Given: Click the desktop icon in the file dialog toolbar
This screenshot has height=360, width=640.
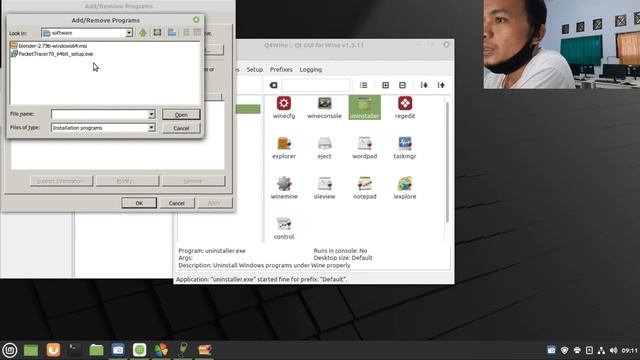Looking at the screenshot, I should (157, 33).
